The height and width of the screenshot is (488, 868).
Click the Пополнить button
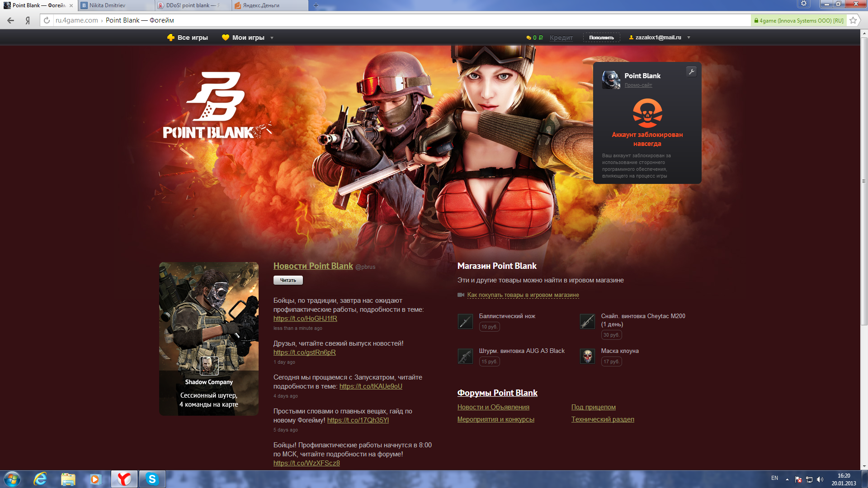tap(601, 38)
